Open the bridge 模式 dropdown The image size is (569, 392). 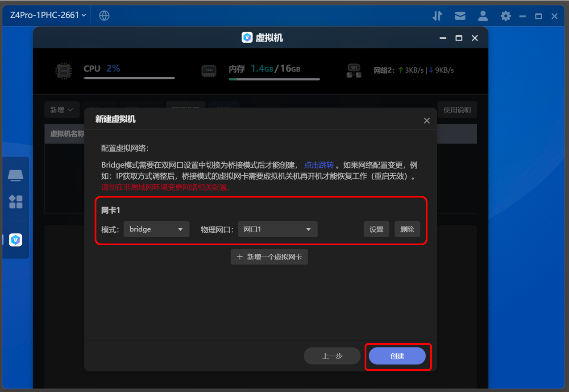(156, 229)
